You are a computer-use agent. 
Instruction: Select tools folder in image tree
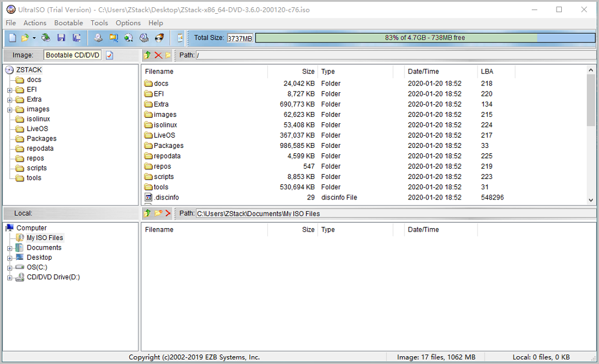pyautogui.click(x=34, y=178)
